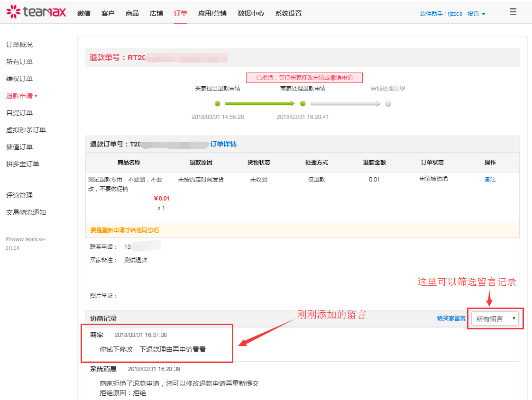Open 拼多宝订单 in sidebar
The image size is (532, 400).
tap(23, 164)
